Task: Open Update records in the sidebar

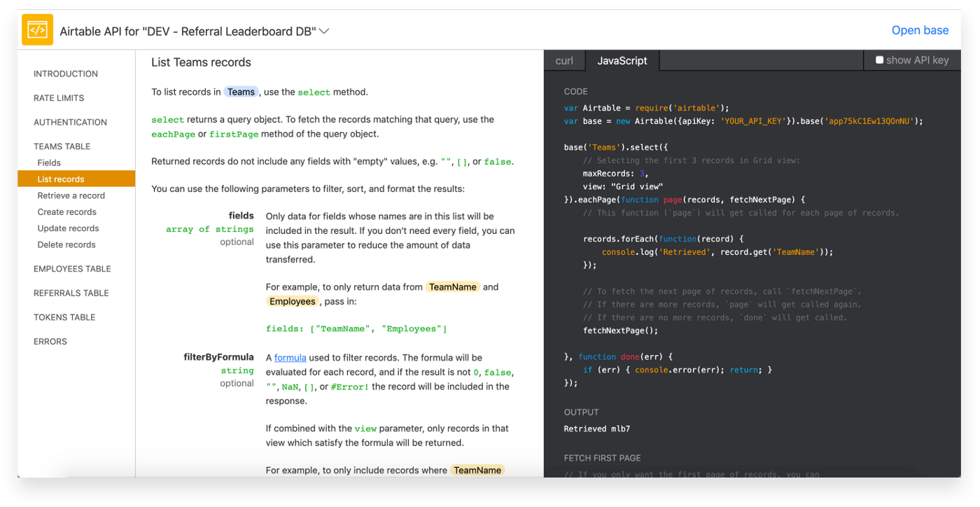Action: (x=68, y=228)
